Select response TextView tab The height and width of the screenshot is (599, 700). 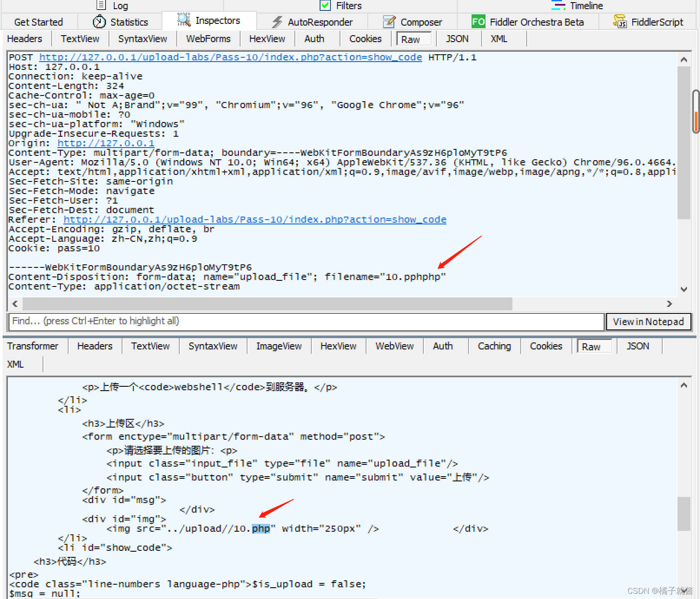[x=150, y=346]
